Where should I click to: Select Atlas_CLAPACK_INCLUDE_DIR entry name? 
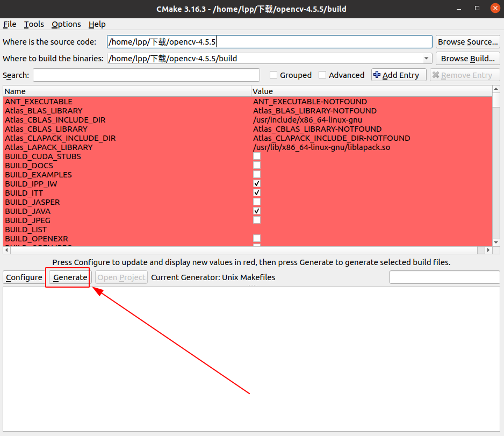(60, 138)
